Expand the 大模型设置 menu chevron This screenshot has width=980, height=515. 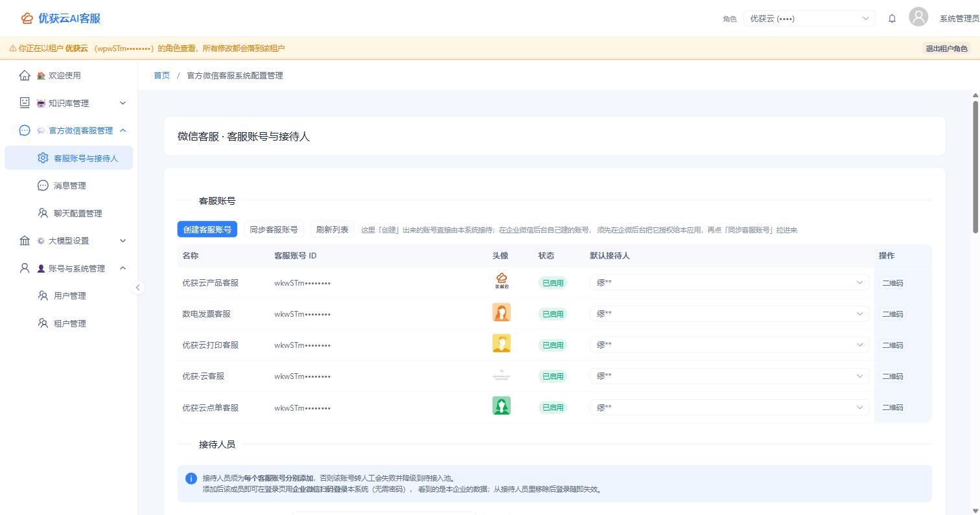(122, 240)
